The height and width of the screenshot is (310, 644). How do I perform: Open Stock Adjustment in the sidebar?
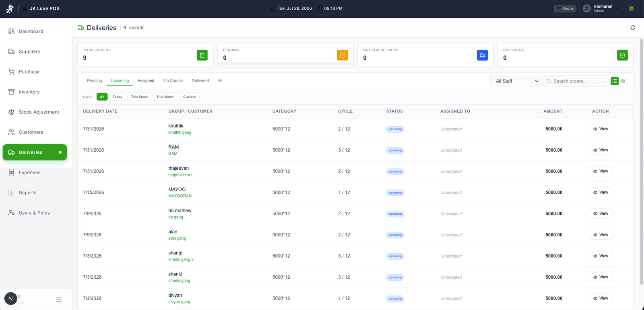click(x=35, y=112)
